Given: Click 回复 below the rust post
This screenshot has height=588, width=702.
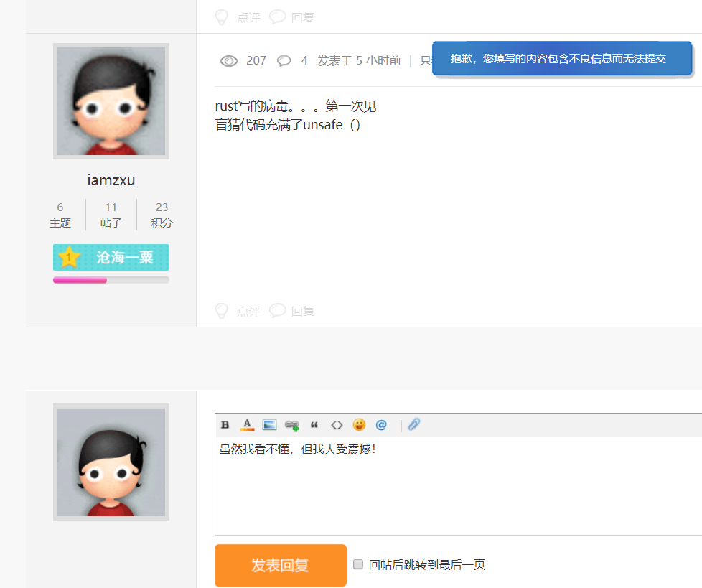Looking at the screenshot, I should pos(301,311).
